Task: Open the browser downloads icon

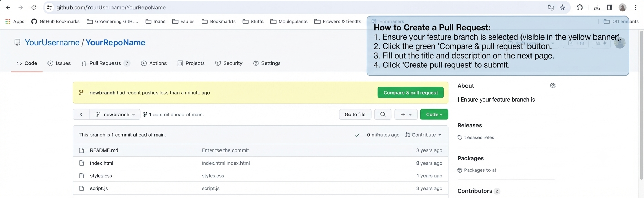Action: pos(597,7)
